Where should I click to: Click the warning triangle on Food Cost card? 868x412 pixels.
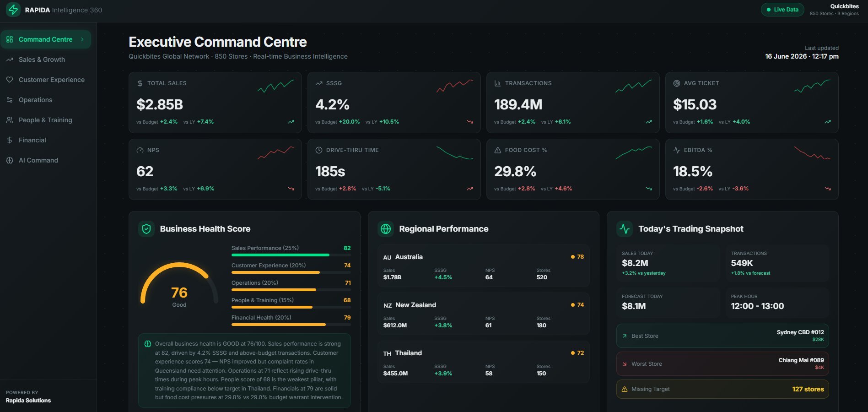click(x=498, y=150)
